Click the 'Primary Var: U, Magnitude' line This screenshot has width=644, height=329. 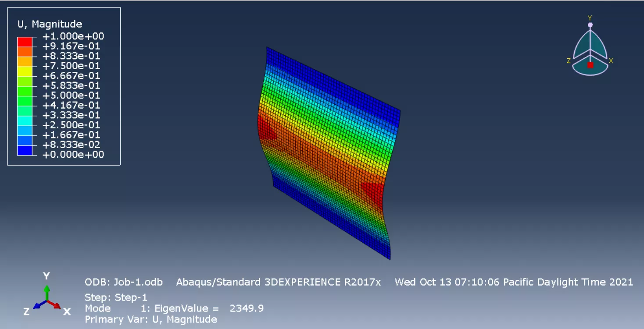(150, 319)
